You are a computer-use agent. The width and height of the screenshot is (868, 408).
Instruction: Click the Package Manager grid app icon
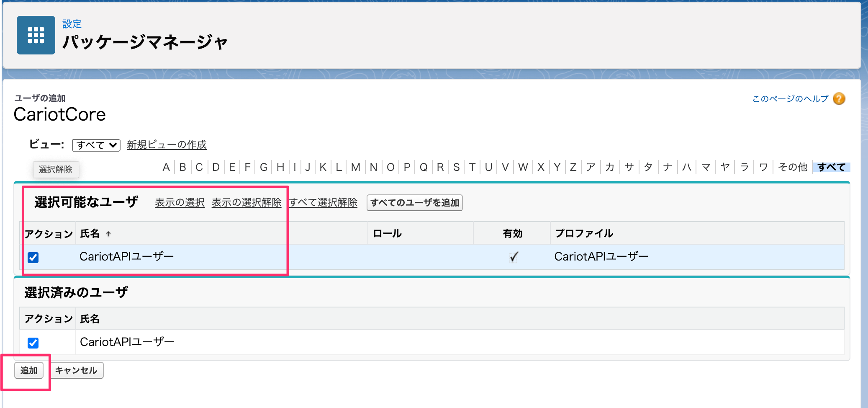[x=36, y=35]
